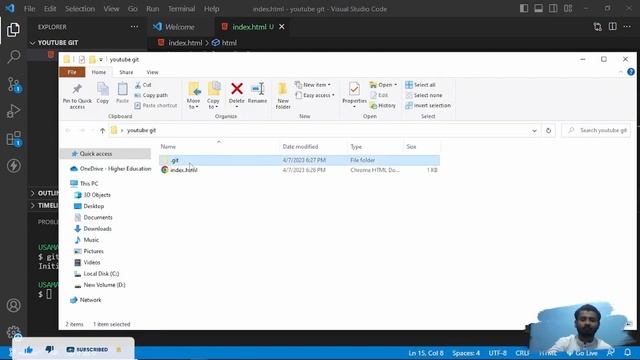Screen dimensions: 640x360
Task: Toggle VS Code panel layout icon
Action: pos(539,9)
